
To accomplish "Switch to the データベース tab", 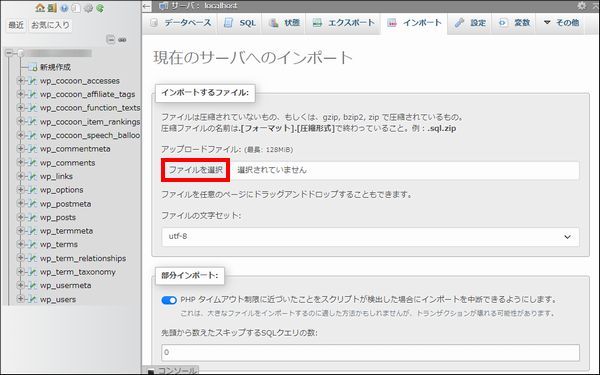I will (x=181, y=23).
